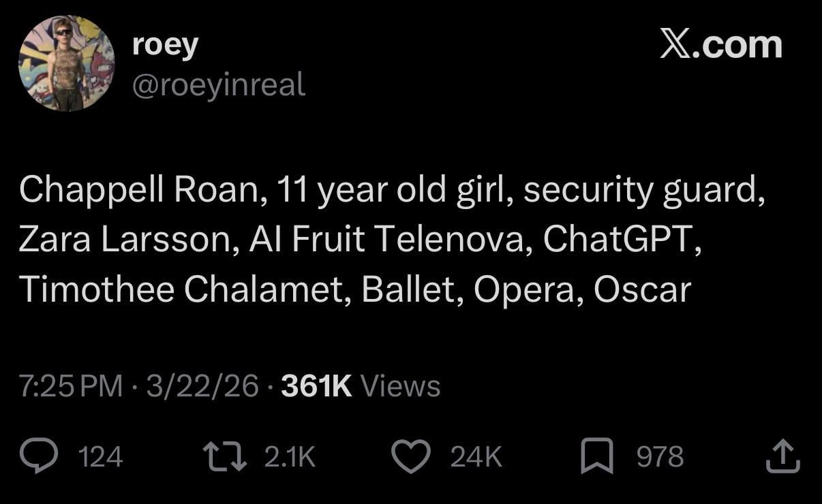Open roey's profile picture
This screenshot has height=504, width=822.
[67, 63]
